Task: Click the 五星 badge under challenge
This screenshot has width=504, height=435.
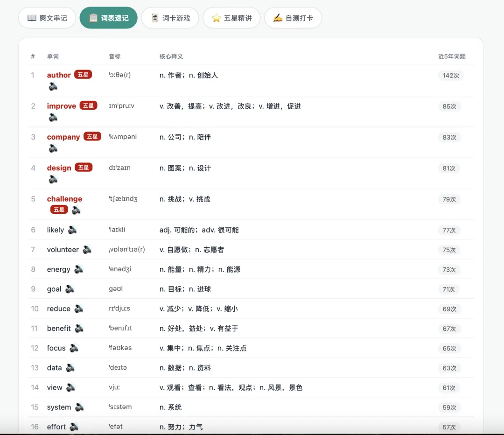Action: (59, 210)
